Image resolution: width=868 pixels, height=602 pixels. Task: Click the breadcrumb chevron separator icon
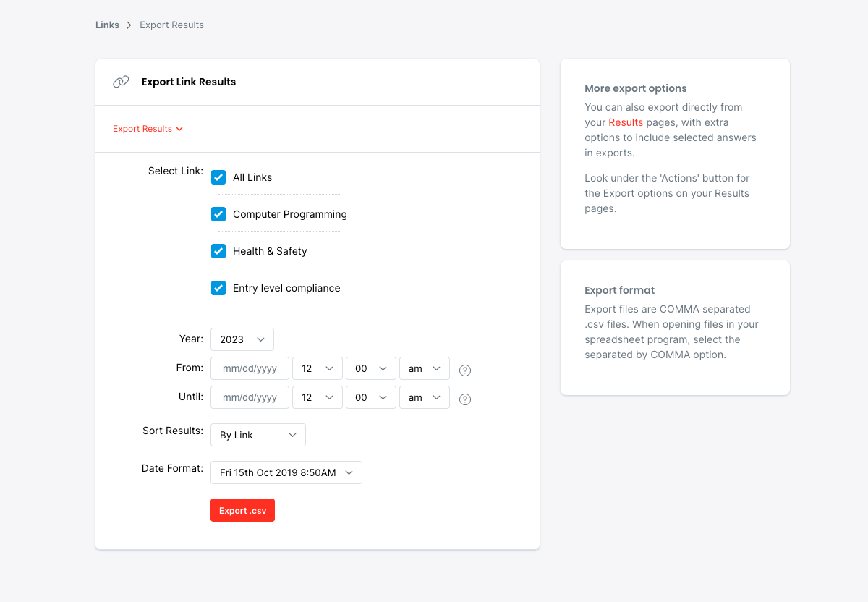(x=129, y=25)
